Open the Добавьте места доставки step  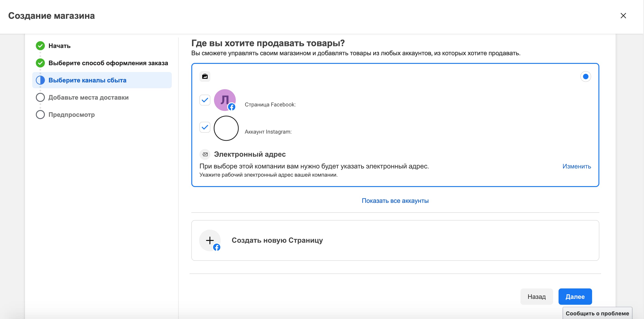[x=88, y=97]
